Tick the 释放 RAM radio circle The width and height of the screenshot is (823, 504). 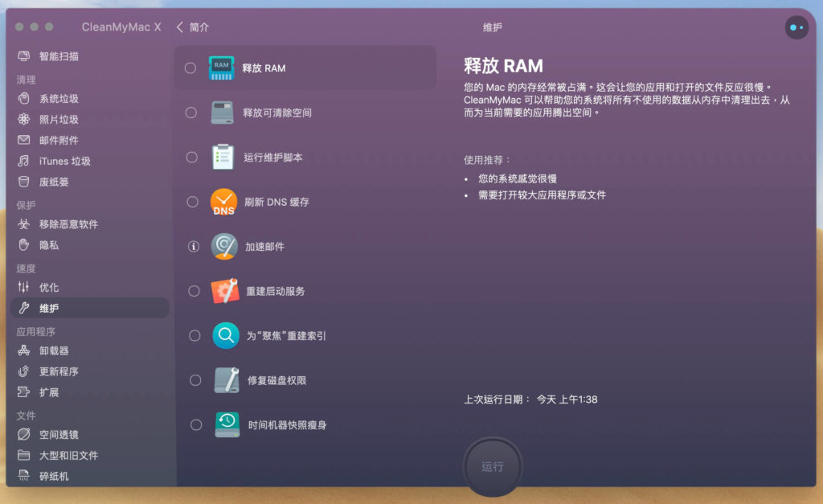point(190,68)
